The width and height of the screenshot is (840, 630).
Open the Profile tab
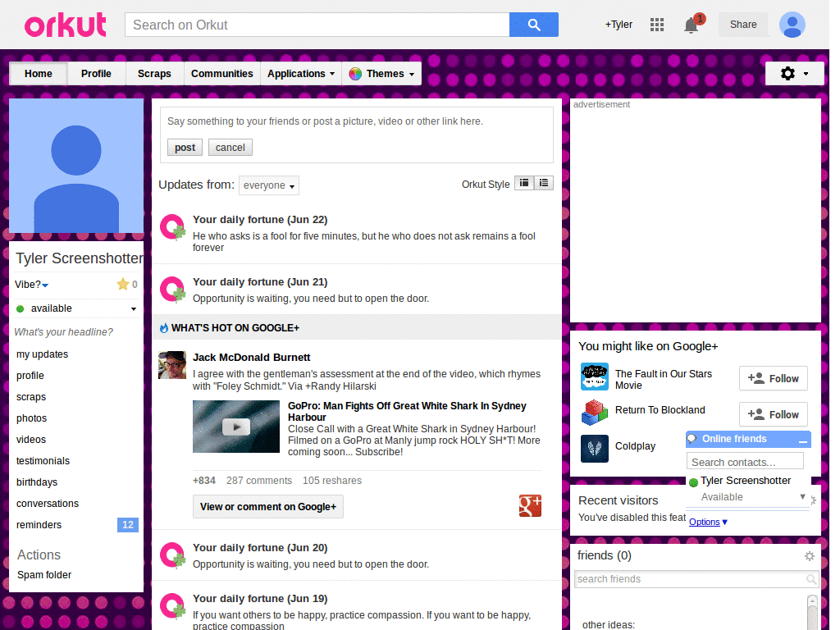(97, 73)
